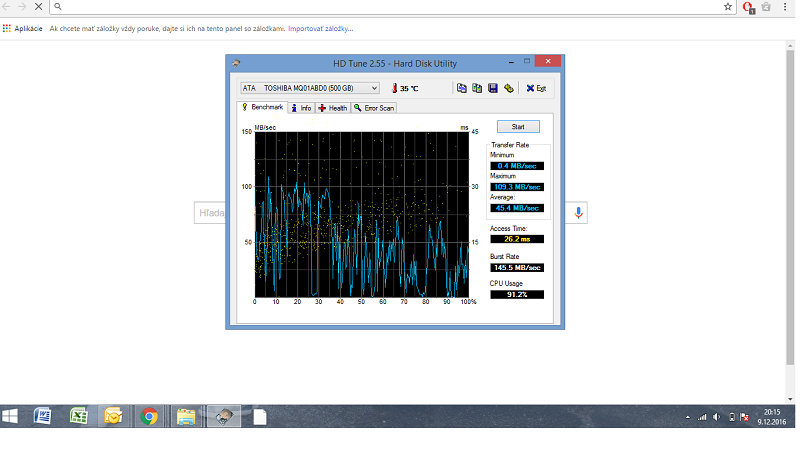The image size is (800, 449).
Task: Select the Benchmark tab
Action: pyautogui.click(x=262, y=107)
